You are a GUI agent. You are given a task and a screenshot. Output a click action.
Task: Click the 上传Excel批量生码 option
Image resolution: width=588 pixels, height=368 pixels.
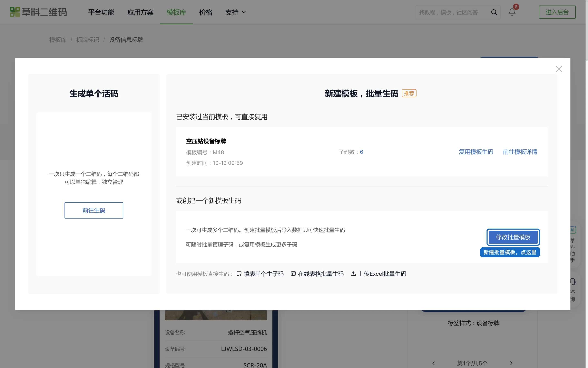[378, 274]
